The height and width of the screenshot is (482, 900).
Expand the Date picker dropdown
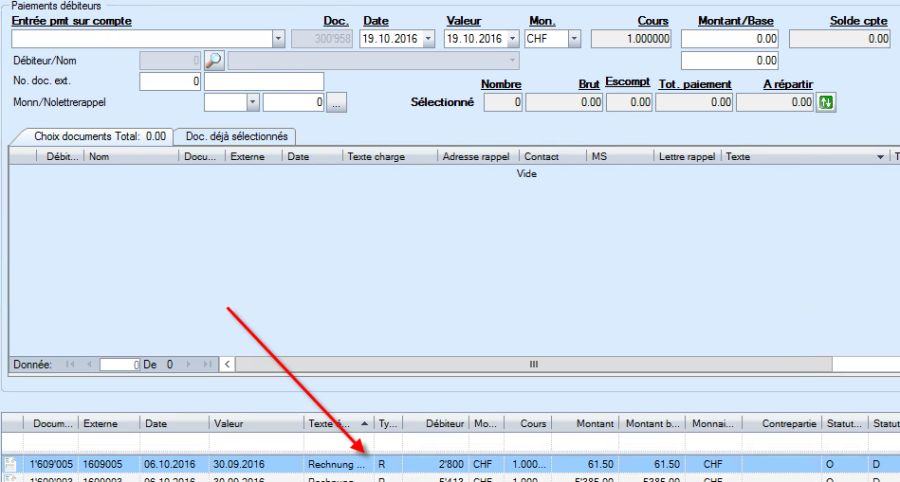(428, 39)
